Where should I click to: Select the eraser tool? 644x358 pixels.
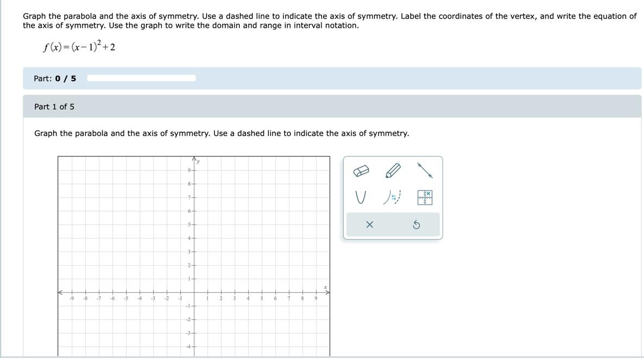361,171
